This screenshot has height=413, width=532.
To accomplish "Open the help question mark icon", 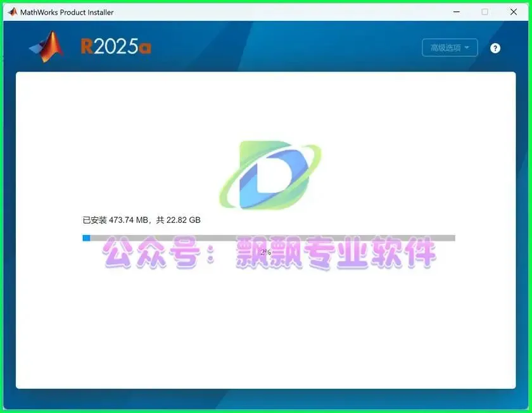I will pyautogui.click(x=495, y=48).
